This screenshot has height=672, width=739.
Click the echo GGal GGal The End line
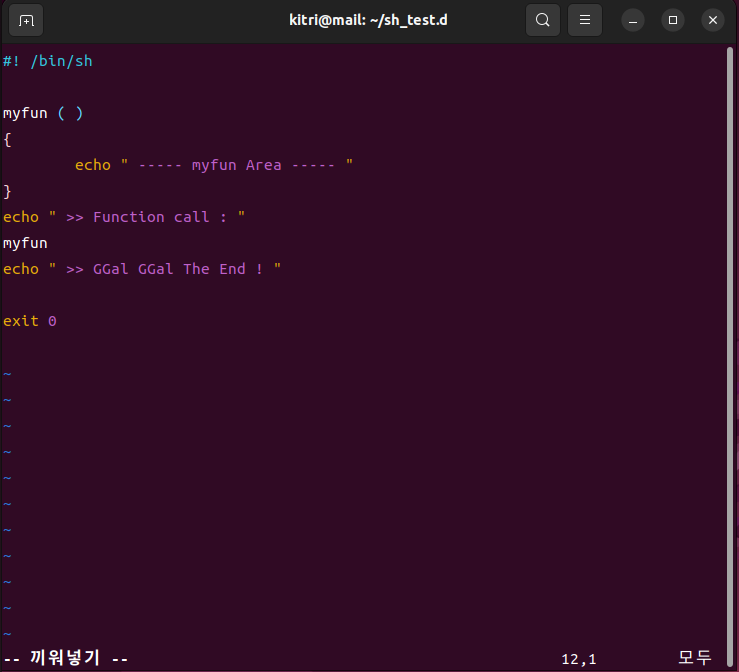coord(142,269)
